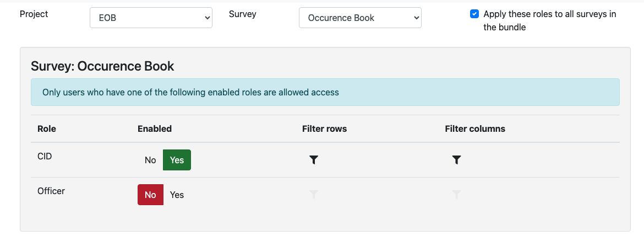This screenshot has height=241, width=644.
Task: Click the greyed column filter icon for Officer
Action: click(456, 195)
